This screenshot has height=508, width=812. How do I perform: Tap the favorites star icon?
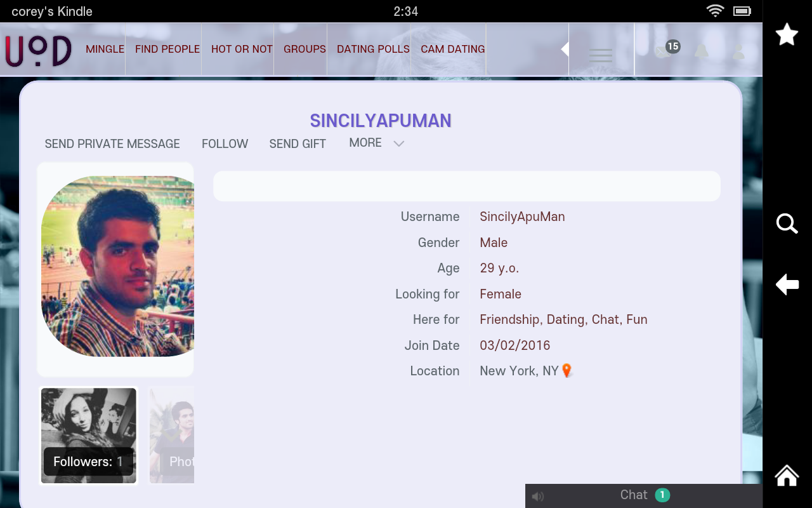[787, 34]
